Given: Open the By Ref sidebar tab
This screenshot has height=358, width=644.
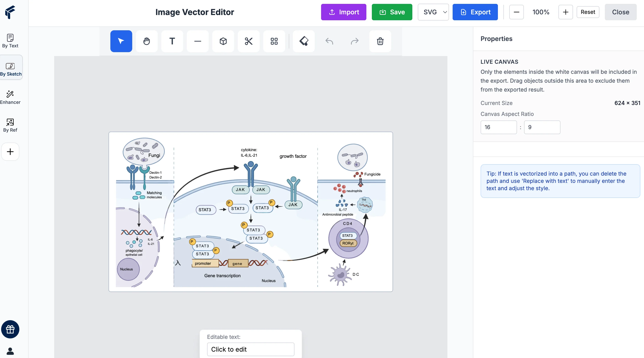Looking at the screenshot, I should click(10, 125).
